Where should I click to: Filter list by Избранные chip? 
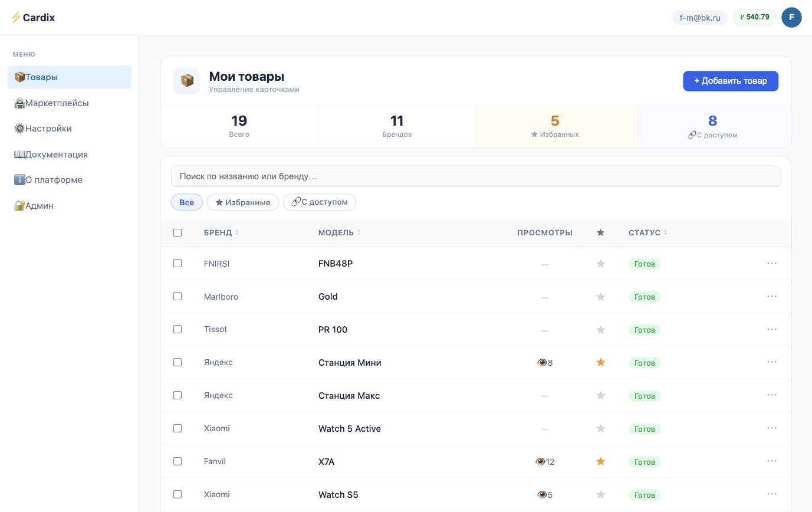point(242,202)
